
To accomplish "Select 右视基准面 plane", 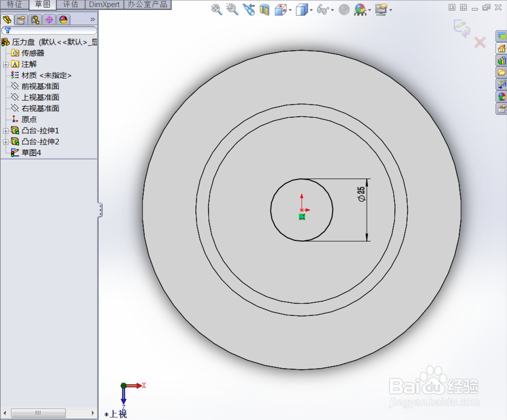I will point(40,109).
